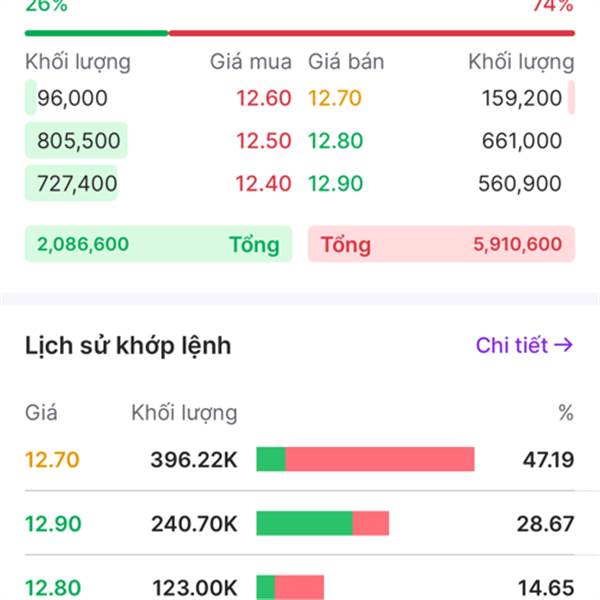Click sell volume 159,200
The height and width of the screenshot is (600, 600).
(x=521, y=99)
